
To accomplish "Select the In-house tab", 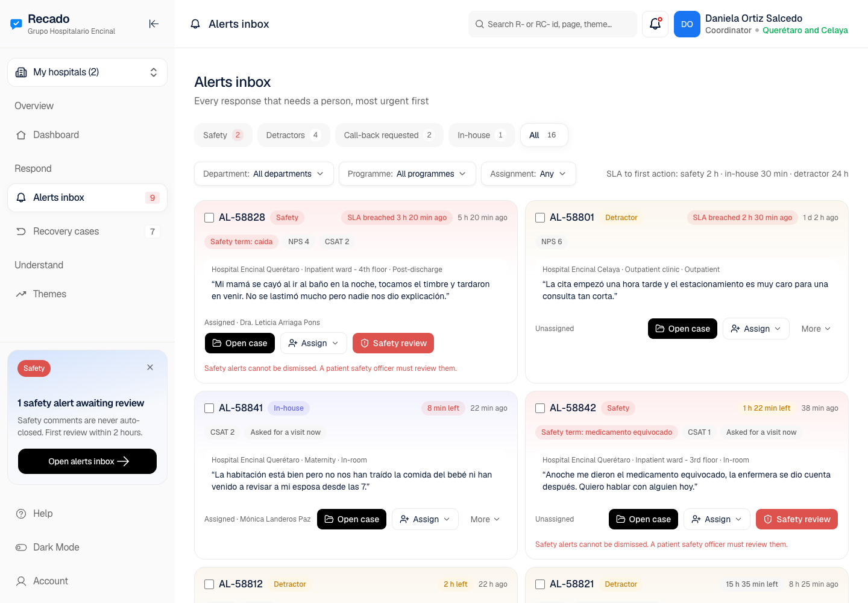I will click(x=482, y=135).
